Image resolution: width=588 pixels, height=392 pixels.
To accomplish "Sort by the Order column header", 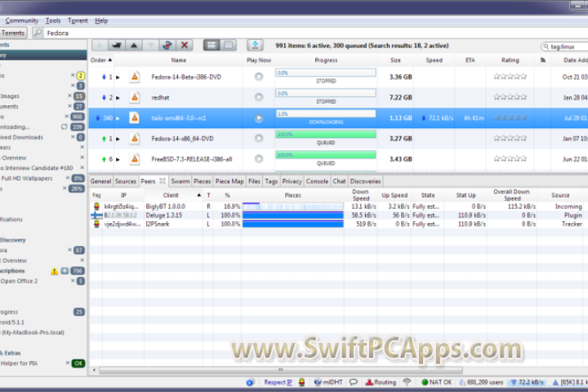I will [101, 60].
